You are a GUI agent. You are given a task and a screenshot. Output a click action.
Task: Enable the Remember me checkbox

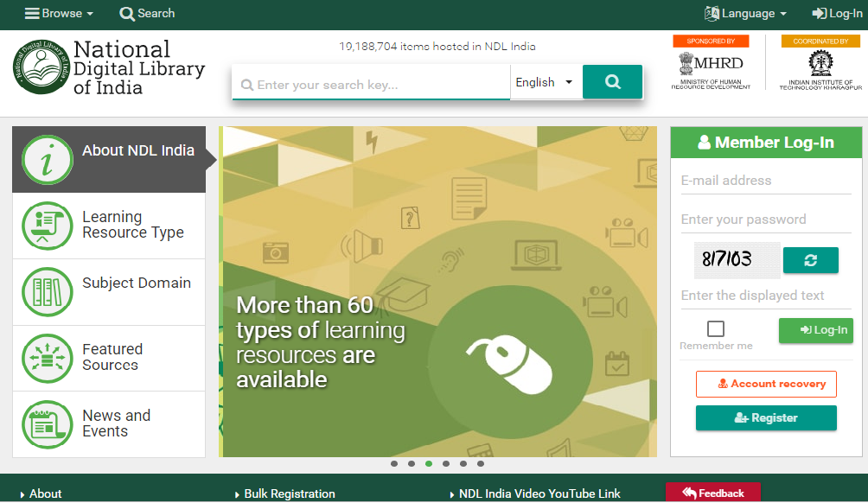click(x=715, y=328)
